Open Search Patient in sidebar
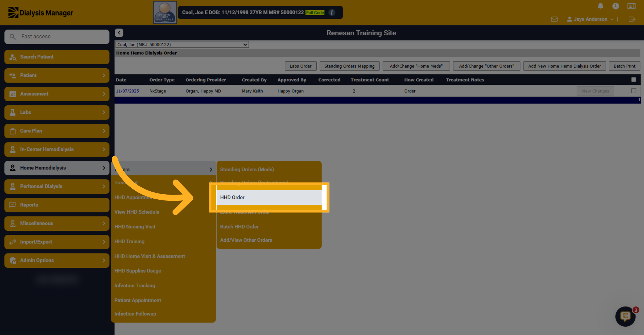This screenshot has height=335, width=644. [57, 57]
